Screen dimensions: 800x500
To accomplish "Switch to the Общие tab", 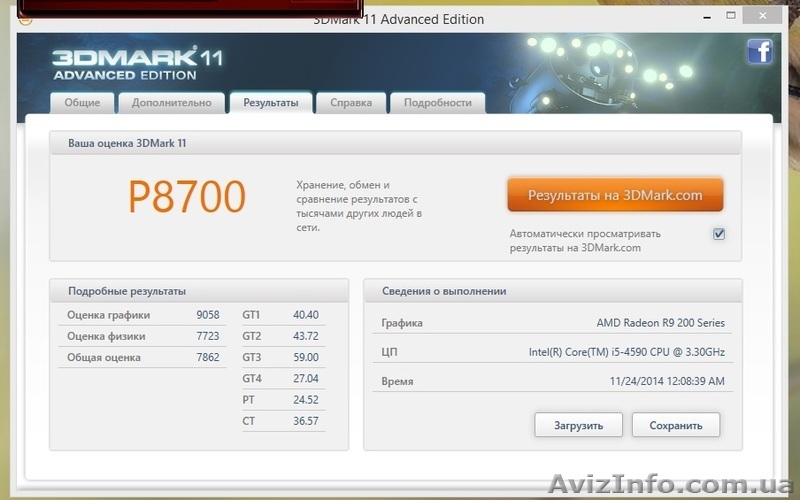I will click(x=82, y=103).
